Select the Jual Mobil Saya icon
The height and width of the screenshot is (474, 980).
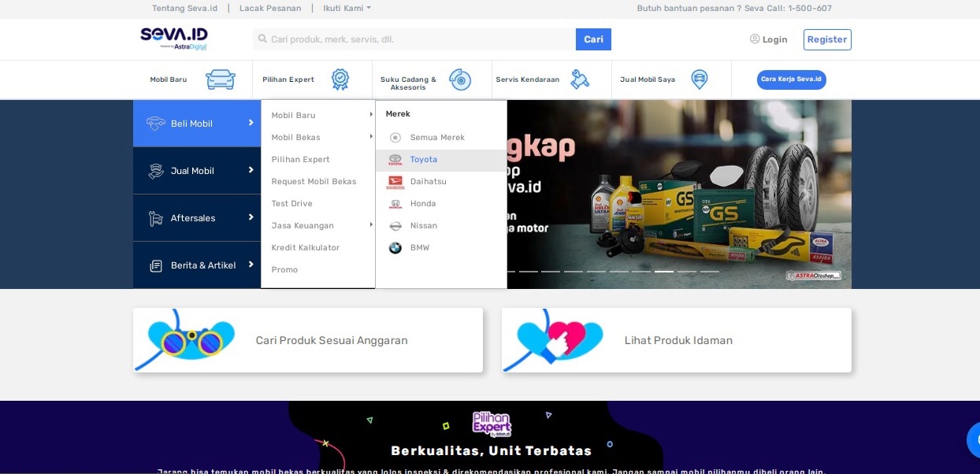coord(699,80)
